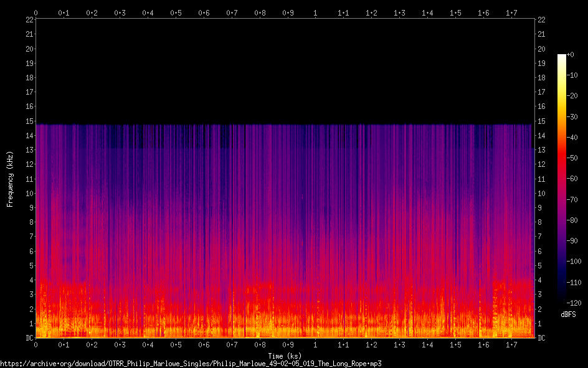Click the 0.1 tick on top time axis
The width and height of the screenshot is (588, 368).
click(64, 12)
